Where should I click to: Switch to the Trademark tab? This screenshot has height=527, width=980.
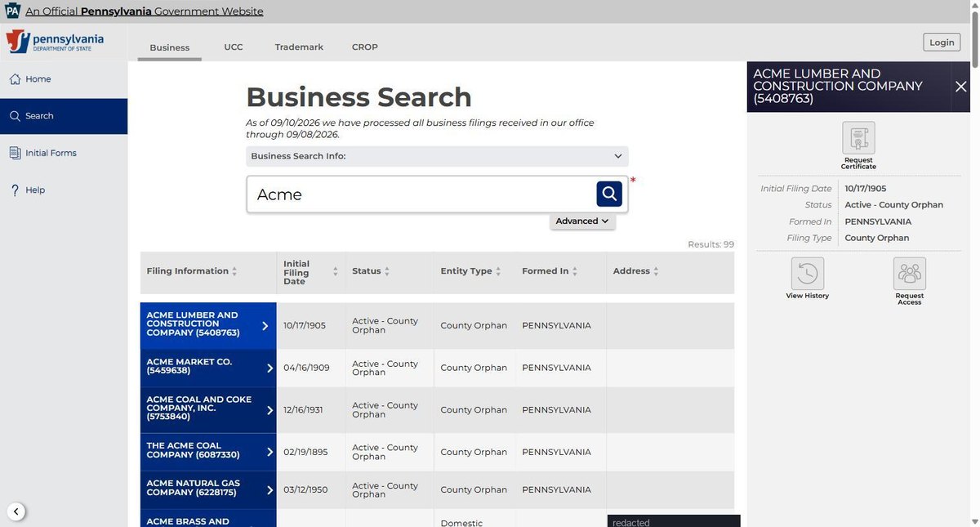299,47
